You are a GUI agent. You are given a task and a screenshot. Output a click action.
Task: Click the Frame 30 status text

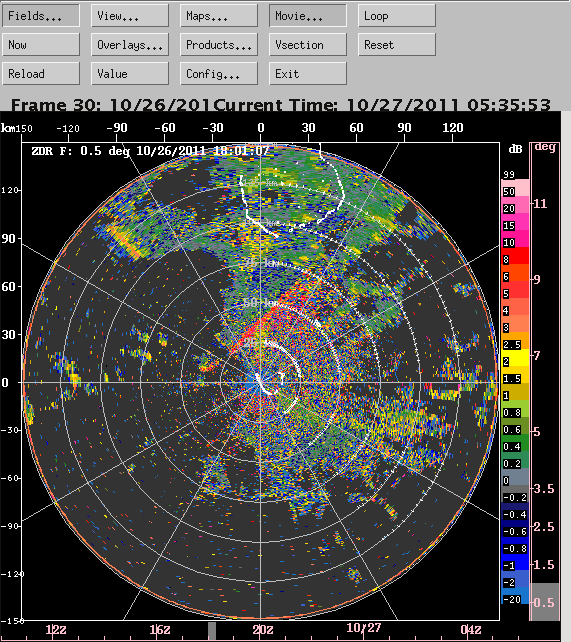(111, 105)
